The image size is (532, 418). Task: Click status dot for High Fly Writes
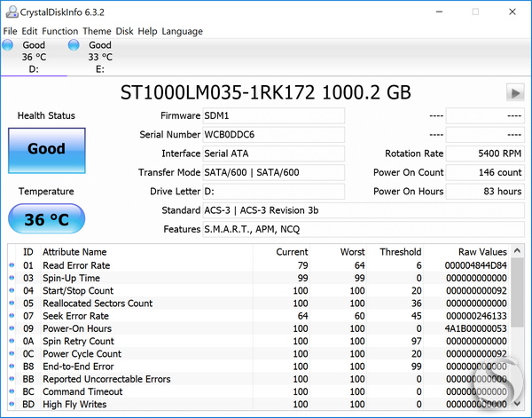tap(12, 404)
